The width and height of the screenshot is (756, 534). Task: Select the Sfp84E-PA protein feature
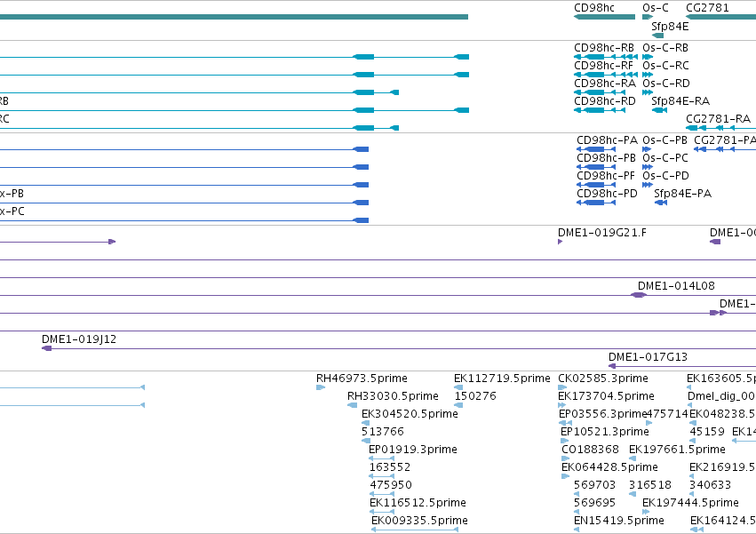(x=683, y=194)
